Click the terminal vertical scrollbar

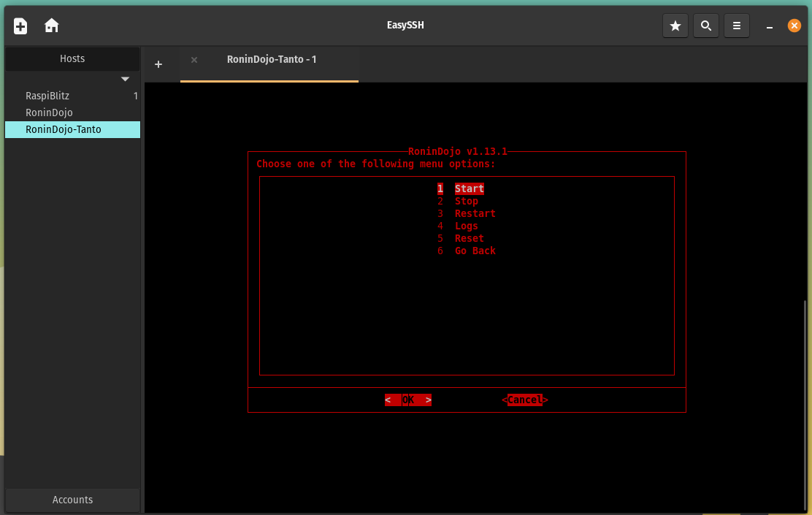(x=804, y=404)
